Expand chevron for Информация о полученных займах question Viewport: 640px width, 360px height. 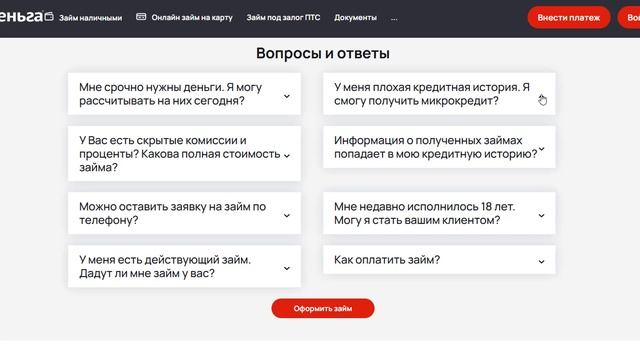point(542,149)
